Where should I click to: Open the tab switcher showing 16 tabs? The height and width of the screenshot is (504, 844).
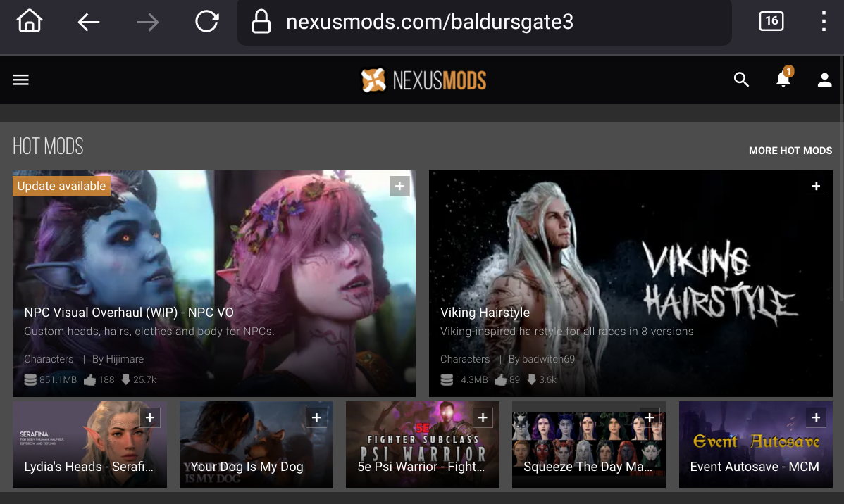tap(771, 22)
